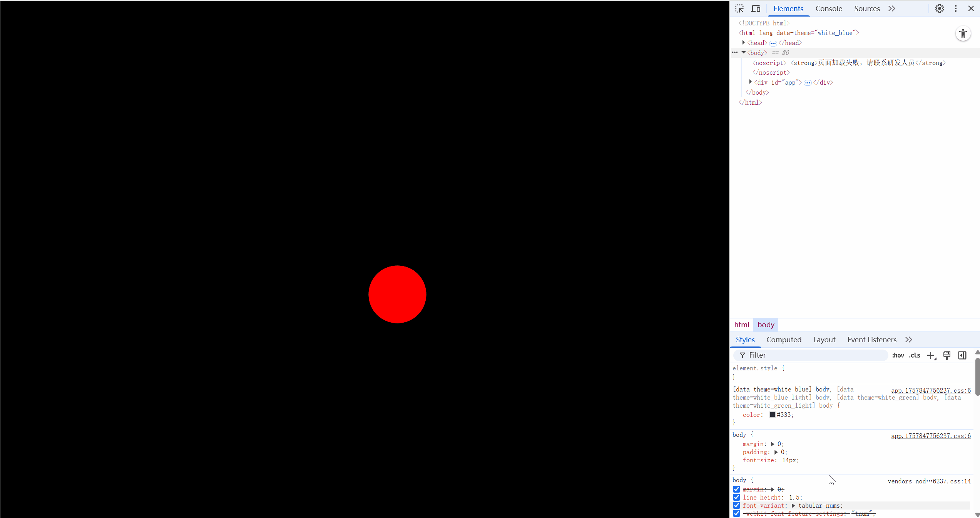Expand the head element node

(x=744, y=43)
